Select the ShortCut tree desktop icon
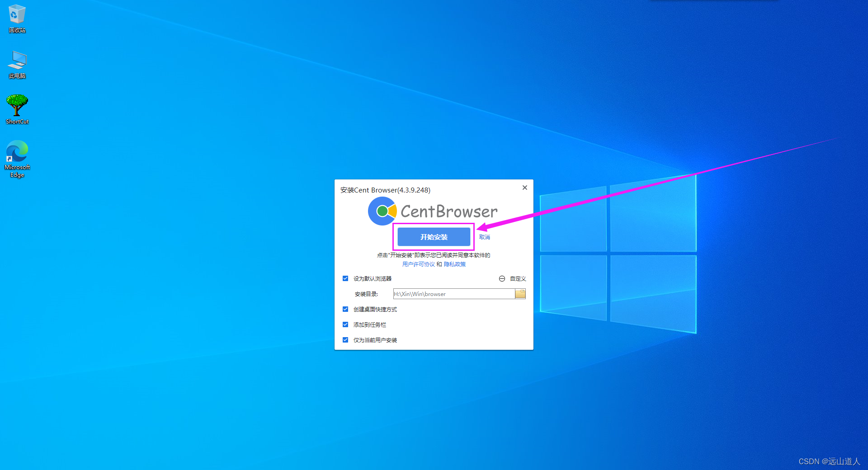This screenshot has height=470, width=868. coord(17,109)
